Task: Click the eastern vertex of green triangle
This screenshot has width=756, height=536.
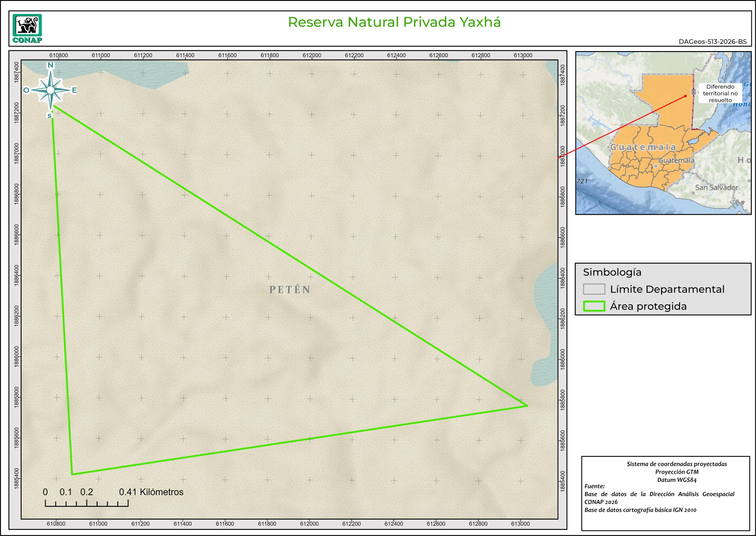Action: [x=527, y=406]
